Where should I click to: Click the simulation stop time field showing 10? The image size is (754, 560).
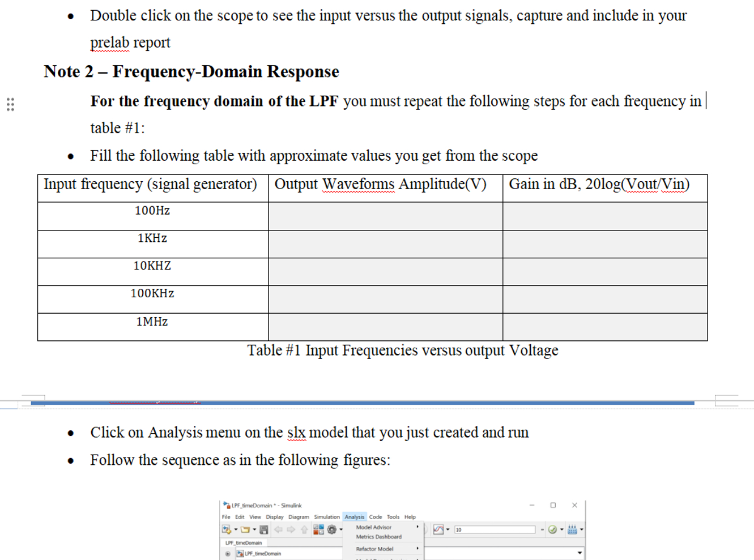(495, 529)
